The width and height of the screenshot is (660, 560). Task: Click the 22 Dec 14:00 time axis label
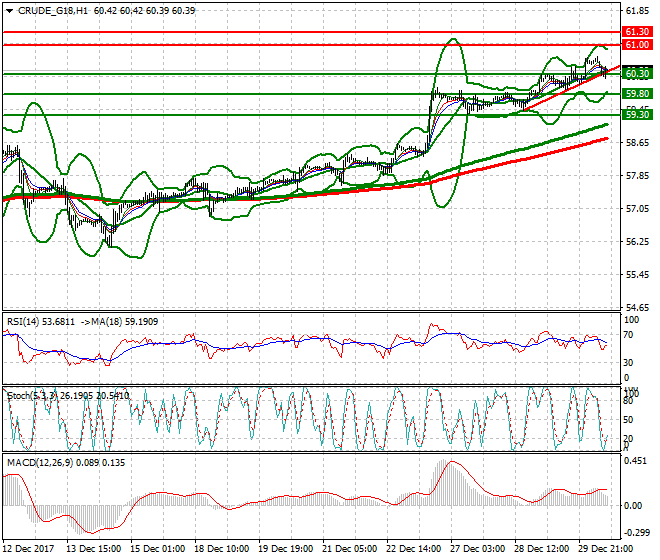click(x=413, y=549)
